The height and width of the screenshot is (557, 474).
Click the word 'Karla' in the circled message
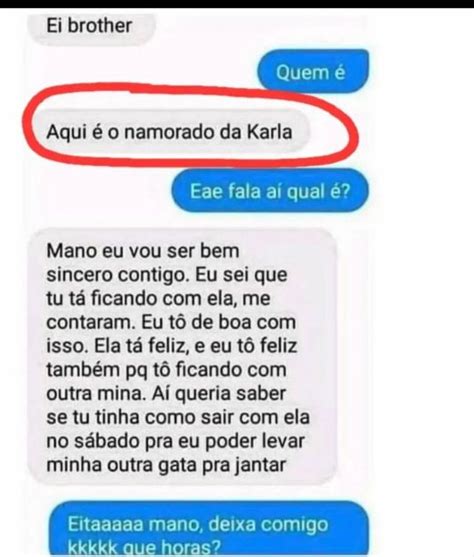point(269,131)
